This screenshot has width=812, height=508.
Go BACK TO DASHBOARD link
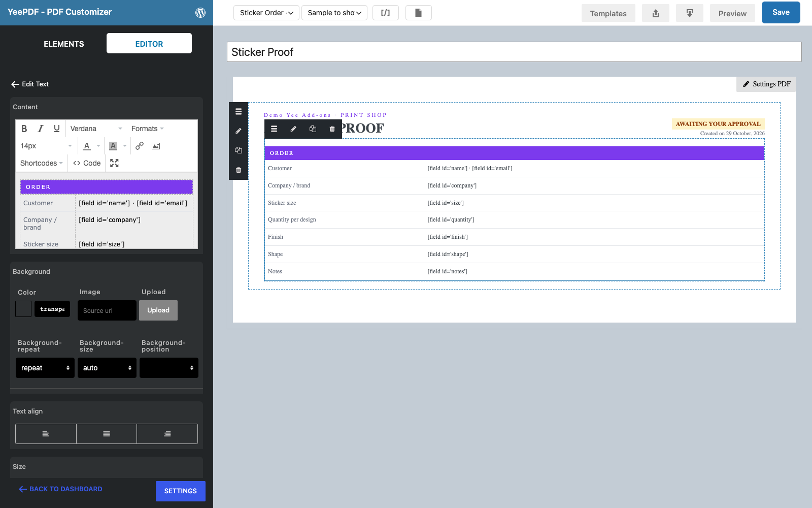(x=61, y=489)
